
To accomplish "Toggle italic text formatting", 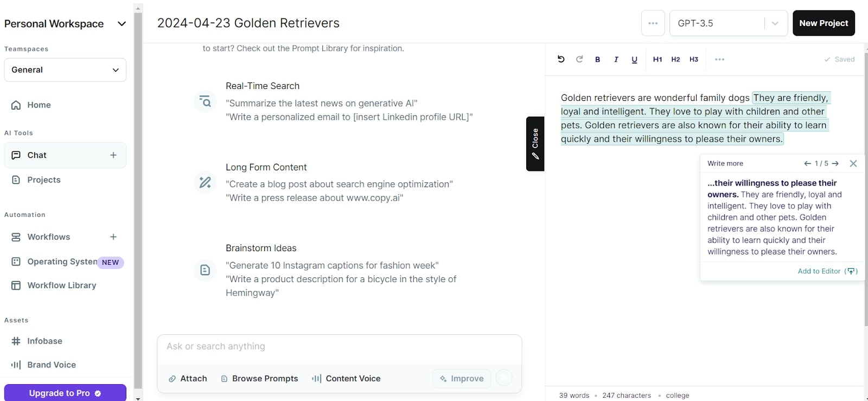I will [x=616, y=60].
